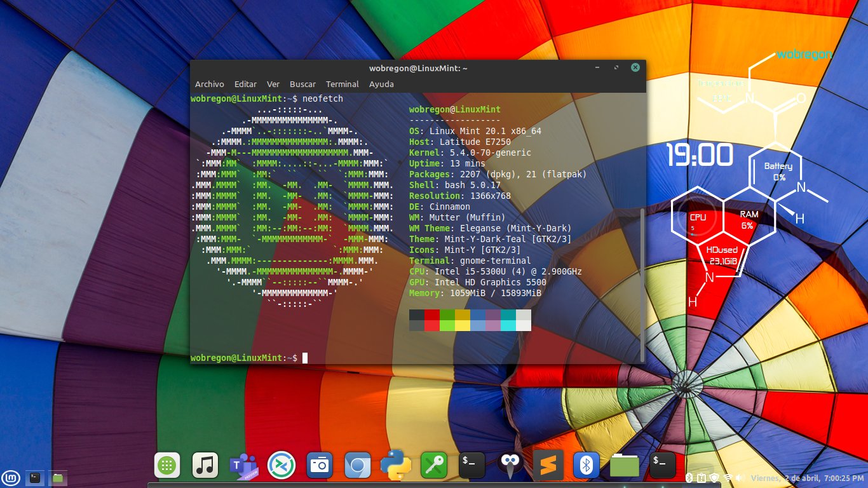Expand the Ayuda menu

381,84
